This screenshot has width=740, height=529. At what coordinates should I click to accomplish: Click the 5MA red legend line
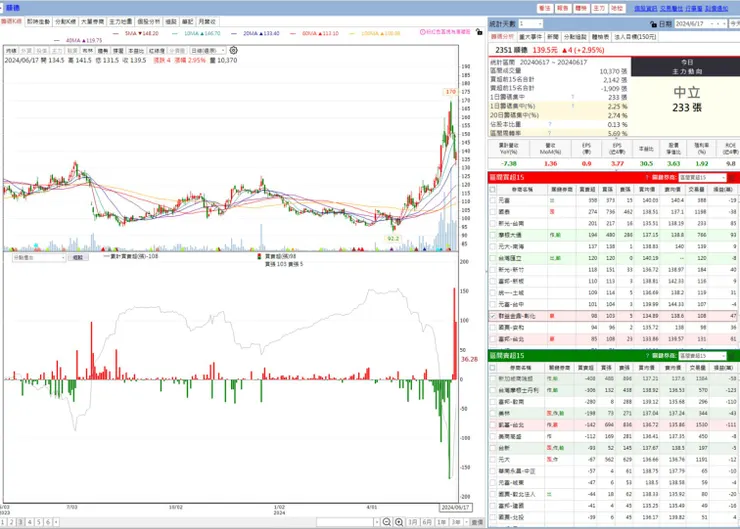coord(136,34)
